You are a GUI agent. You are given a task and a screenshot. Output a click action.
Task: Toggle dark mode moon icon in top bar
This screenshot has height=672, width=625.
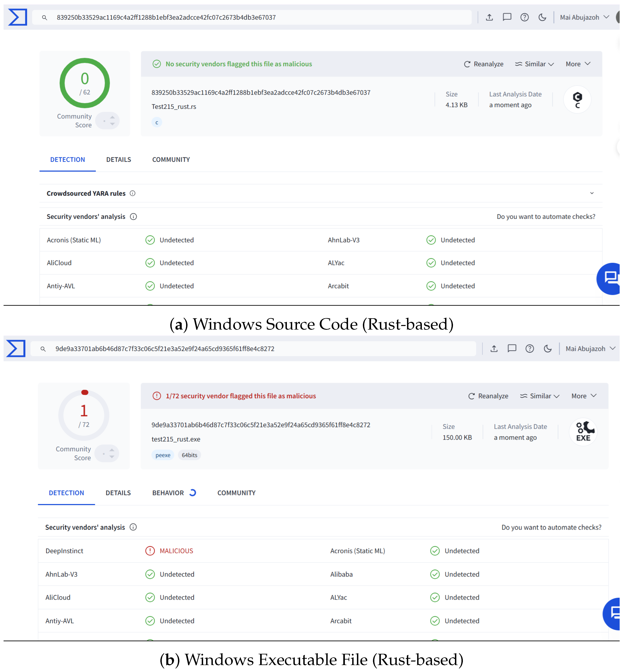542,17
